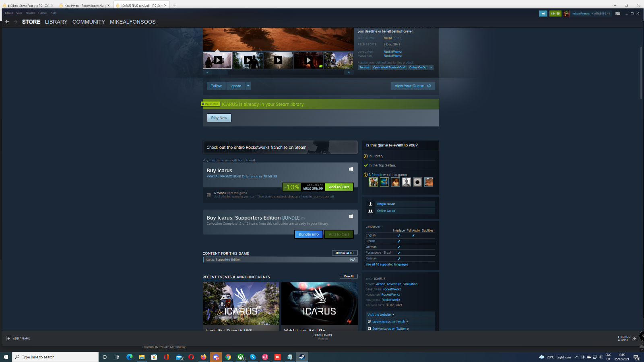Click the Play Now button
The width and height of the screenshot is (644, 362).
click(x=219, y=118)
